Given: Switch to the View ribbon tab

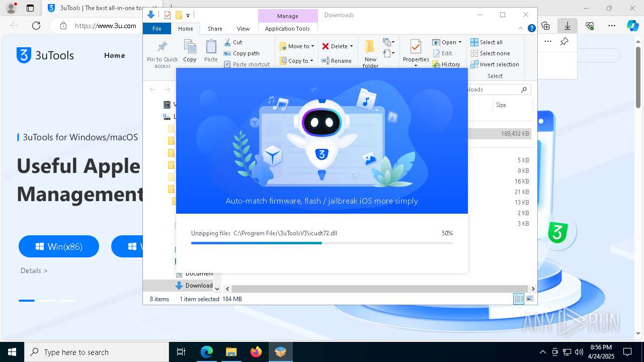Looking at the screenshot, I should tap(243, 29).
